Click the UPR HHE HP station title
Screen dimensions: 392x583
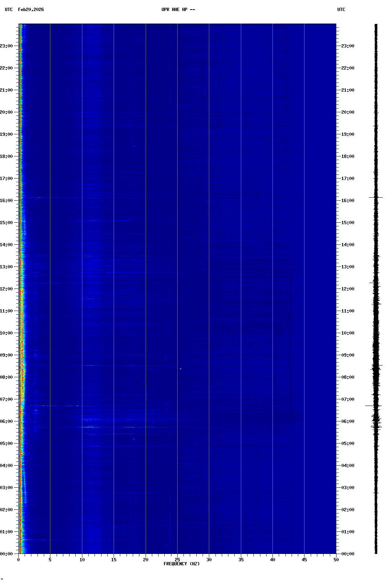tap(178, 10)
